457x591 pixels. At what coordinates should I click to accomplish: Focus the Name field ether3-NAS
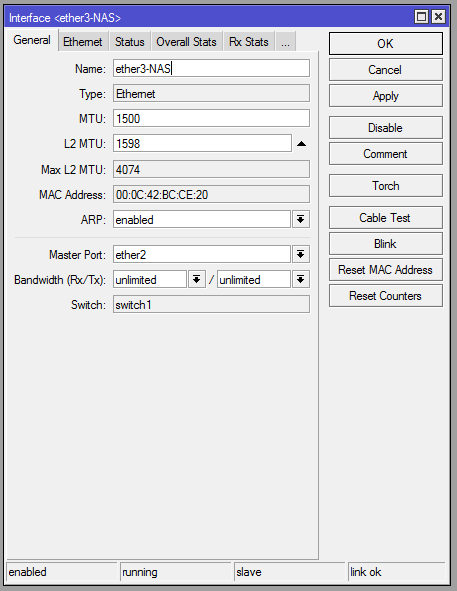[x=211, y=69]
